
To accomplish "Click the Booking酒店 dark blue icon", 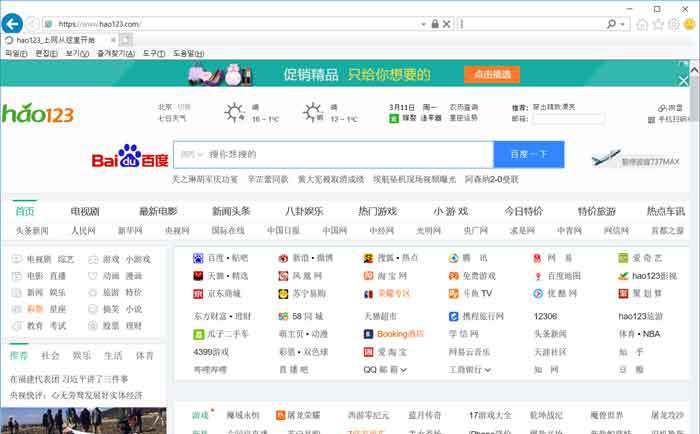I will [x=368, y=334].
